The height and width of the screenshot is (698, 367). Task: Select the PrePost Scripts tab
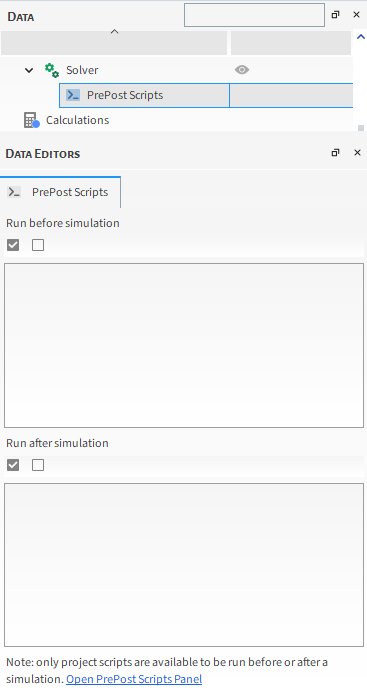point(60,192)
